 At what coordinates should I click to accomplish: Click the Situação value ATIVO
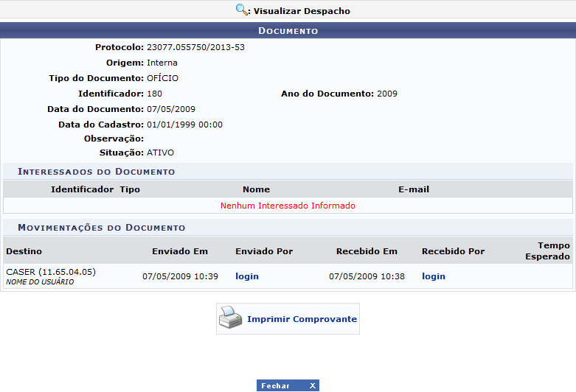[x=161, y=153]
